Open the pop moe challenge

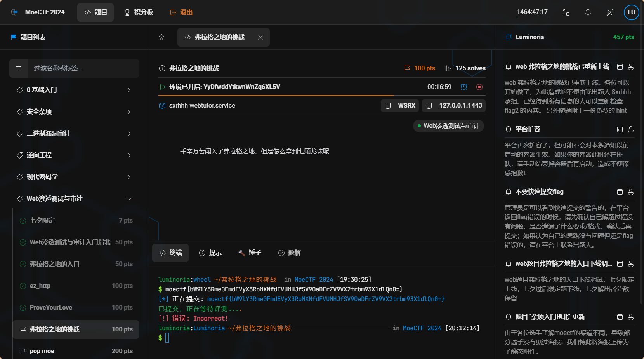tap(76, 351)
